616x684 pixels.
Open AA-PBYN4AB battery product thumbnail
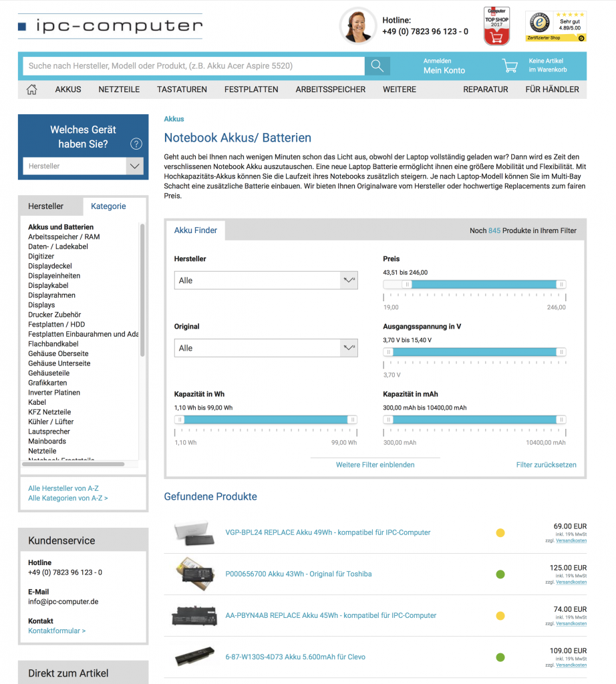click(194, 615)
